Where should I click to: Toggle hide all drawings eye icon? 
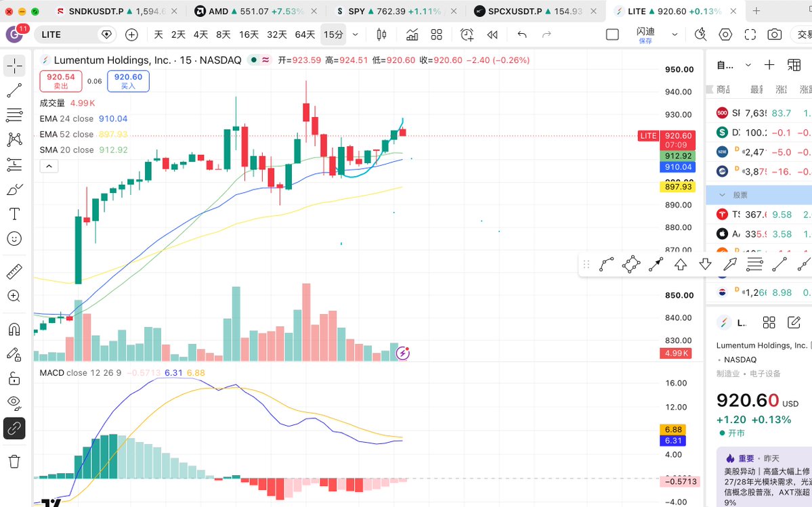(x=14, y=403)
